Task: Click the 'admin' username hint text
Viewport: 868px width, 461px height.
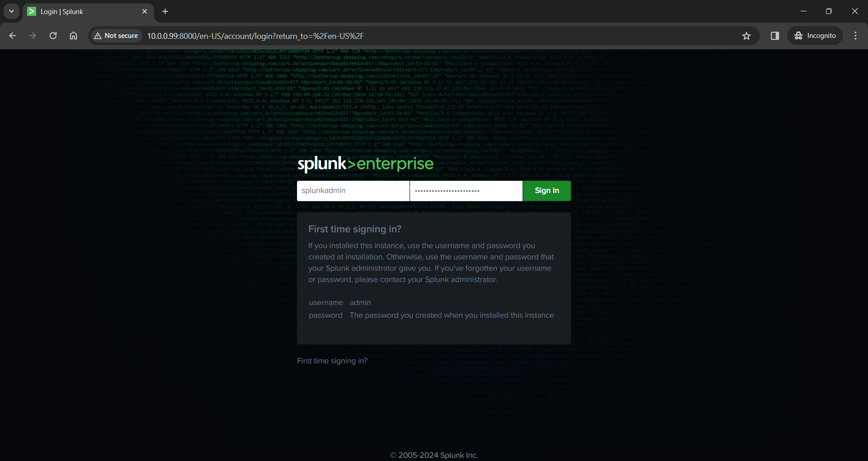Action: tap(360, 302)
